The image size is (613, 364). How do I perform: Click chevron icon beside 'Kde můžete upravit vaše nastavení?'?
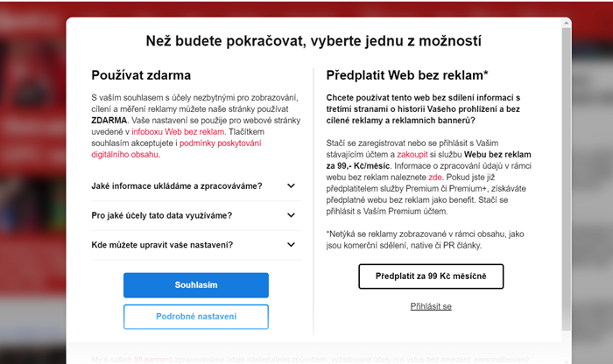291,244
